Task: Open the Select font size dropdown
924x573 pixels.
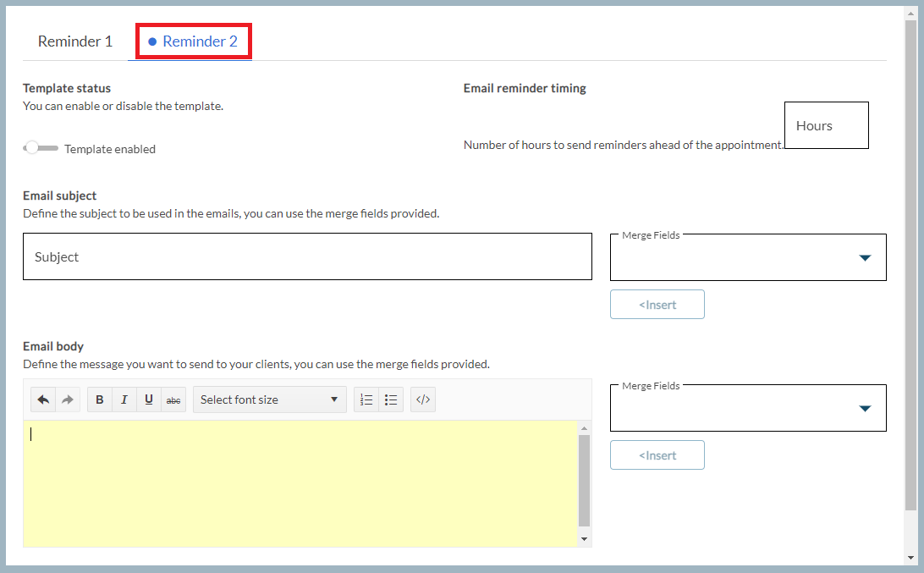Action: [x=269, y=399]
